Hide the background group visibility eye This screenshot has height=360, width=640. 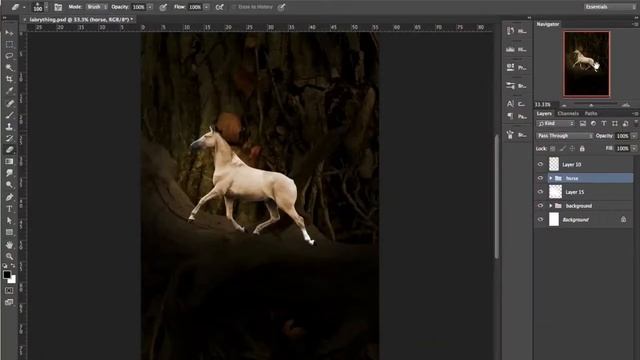click(540, 206)
